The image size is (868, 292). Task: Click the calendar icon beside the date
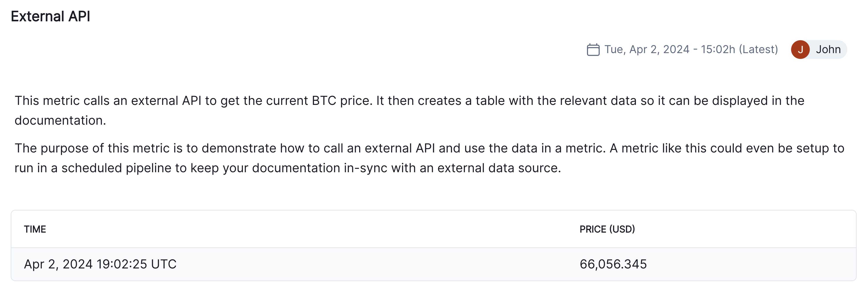click(x=593, y=50)
